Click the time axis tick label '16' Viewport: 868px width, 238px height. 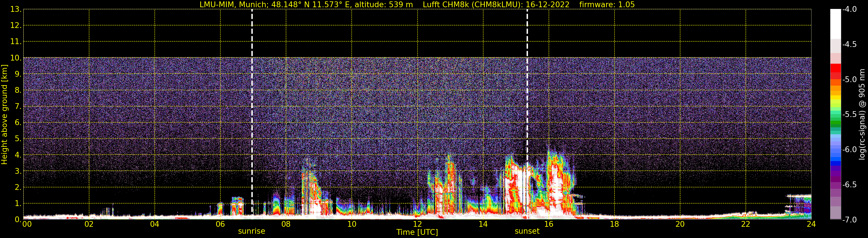549,224
